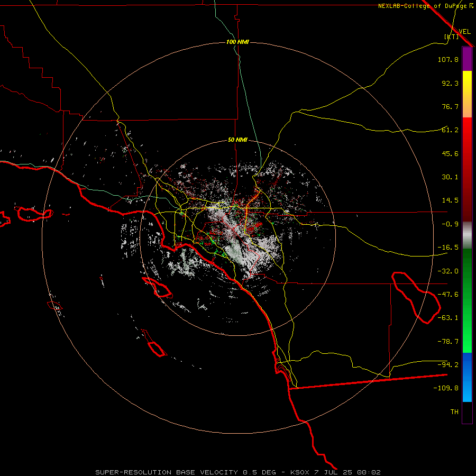Click the 14.5 value on velocity scale
This screenshot has width=476, height=476.
point(450,200)
